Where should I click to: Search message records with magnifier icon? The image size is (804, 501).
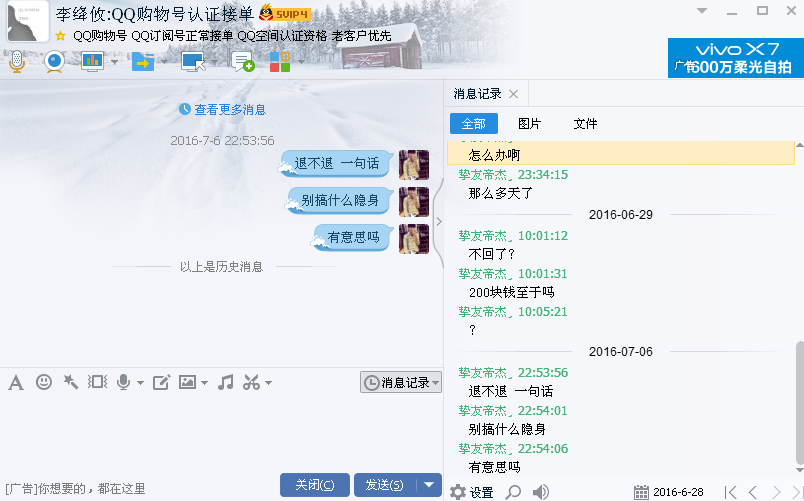(513, 492)
